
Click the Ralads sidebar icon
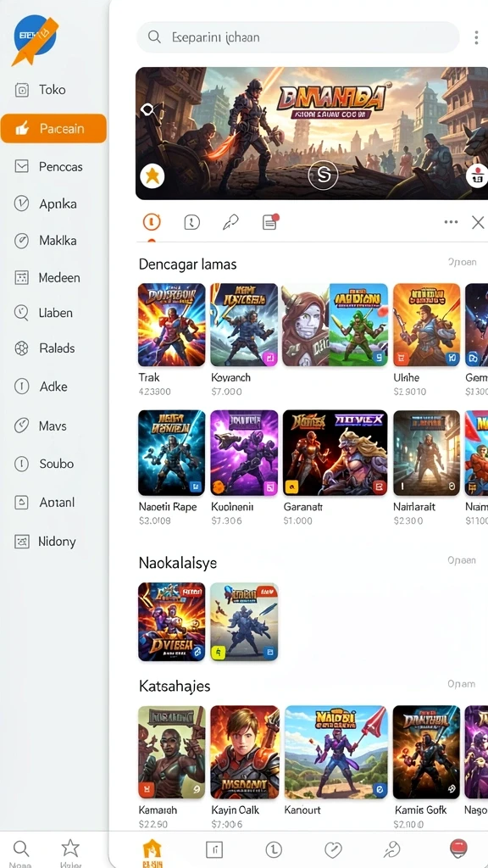point(21,348)
